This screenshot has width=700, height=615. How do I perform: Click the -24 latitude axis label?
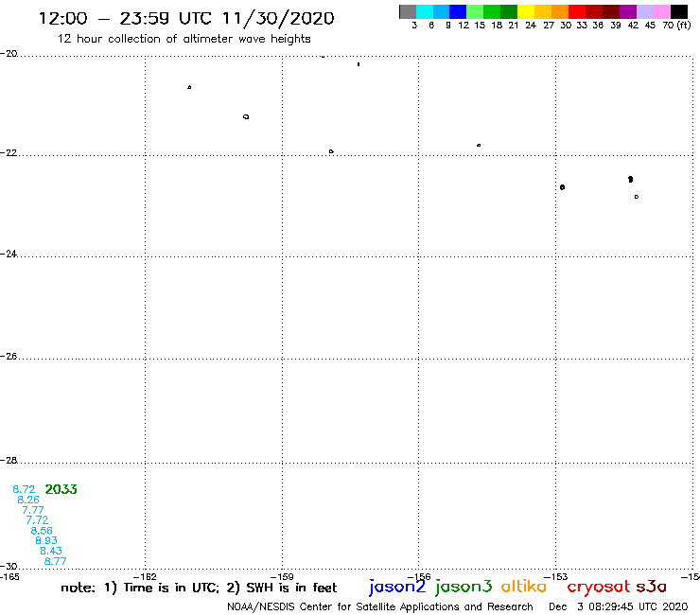[x=9, y=254]
